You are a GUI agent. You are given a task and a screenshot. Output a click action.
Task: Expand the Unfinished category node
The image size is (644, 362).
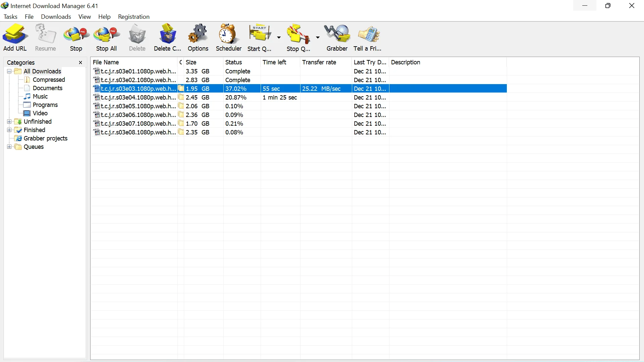pyautogui.click(x=9, y=122)
